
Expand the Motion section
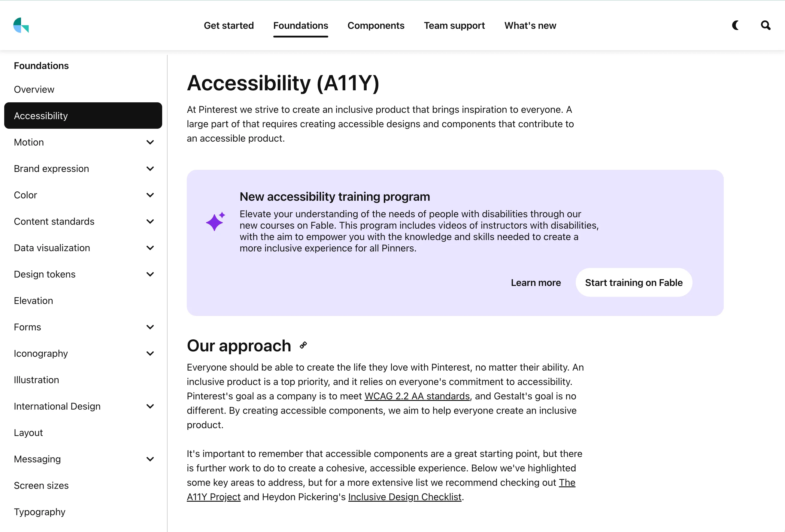coord(150,142)
